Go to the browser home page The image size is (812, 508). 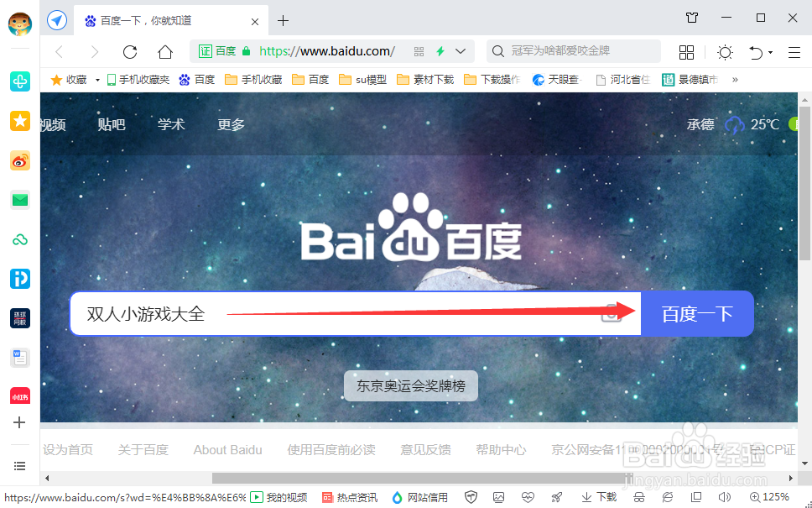click(165, 52)
